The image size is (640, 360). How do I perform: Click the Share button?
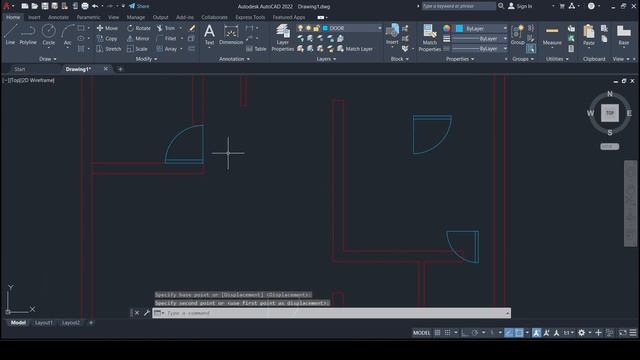tap(139, 6)
